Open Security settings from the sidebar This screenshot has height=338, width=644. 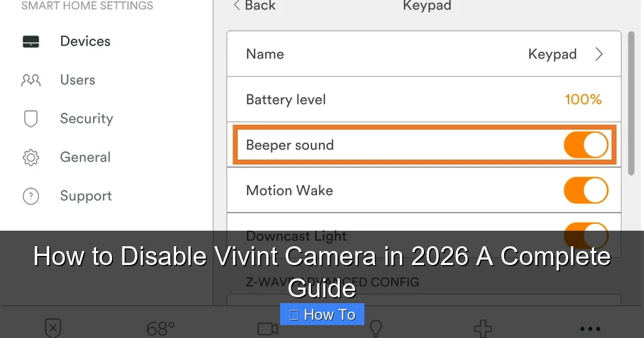[31, 119]
